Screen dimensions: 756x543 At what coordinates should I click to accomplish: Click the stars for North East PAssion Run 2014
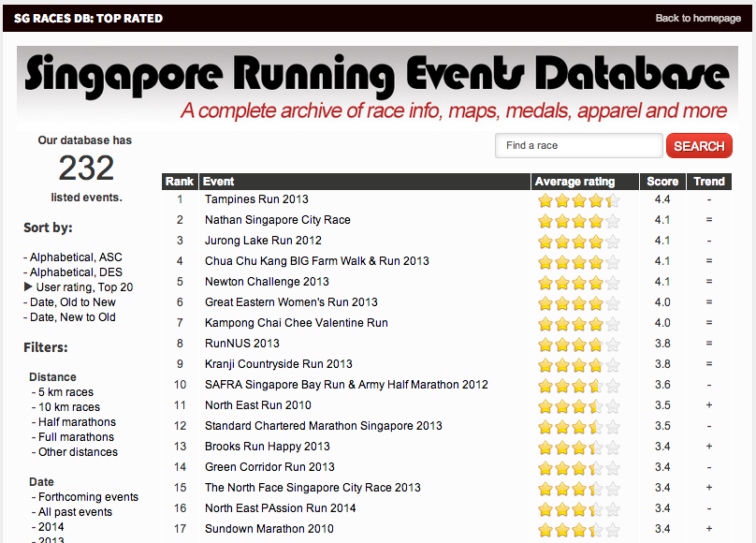pyautogui.click(x=578, y=509)
